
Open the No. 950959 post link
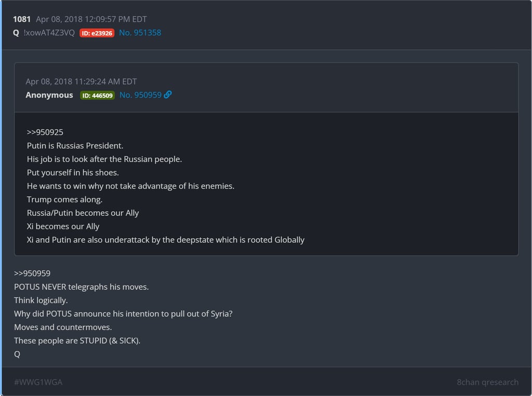point(140,95)
